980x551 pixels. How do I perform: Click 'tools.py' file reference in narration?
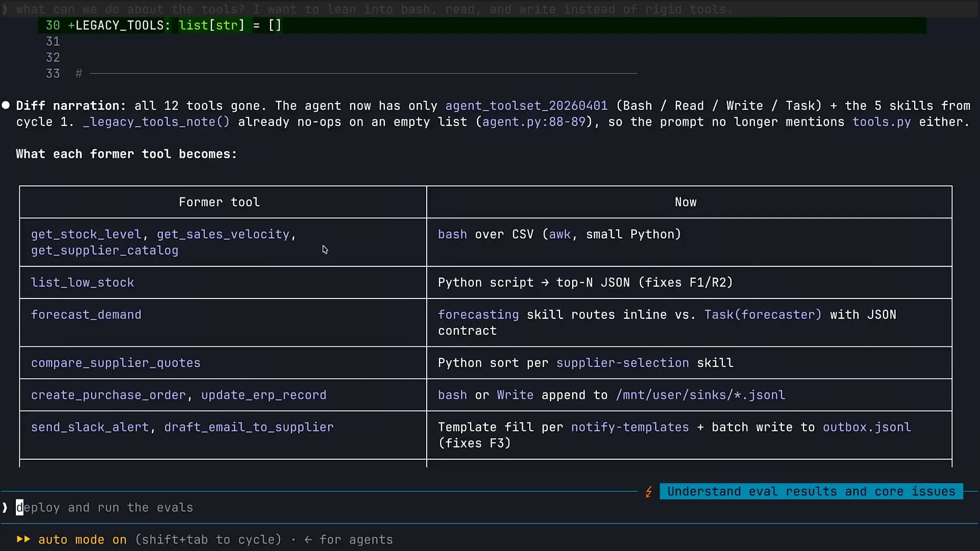[x=881, y=122]
